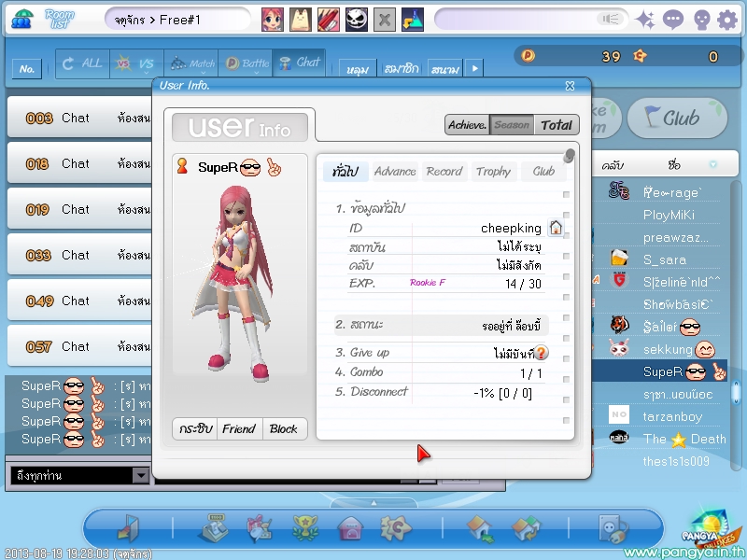Open the card puzzle icon
Viewport: 747px width, 560px height.
tap(395, 528)
